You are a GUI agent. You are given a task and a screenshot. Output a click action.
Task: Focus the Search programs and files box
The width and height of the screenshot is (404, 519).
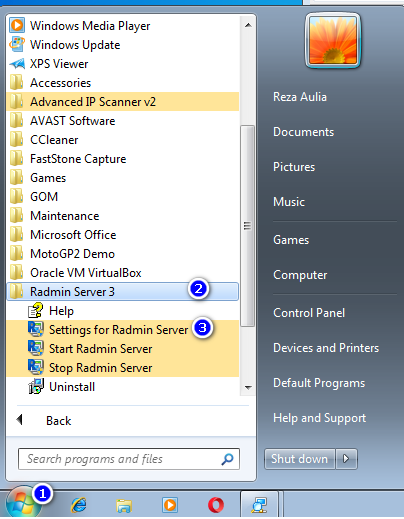[x=129, y=459]
